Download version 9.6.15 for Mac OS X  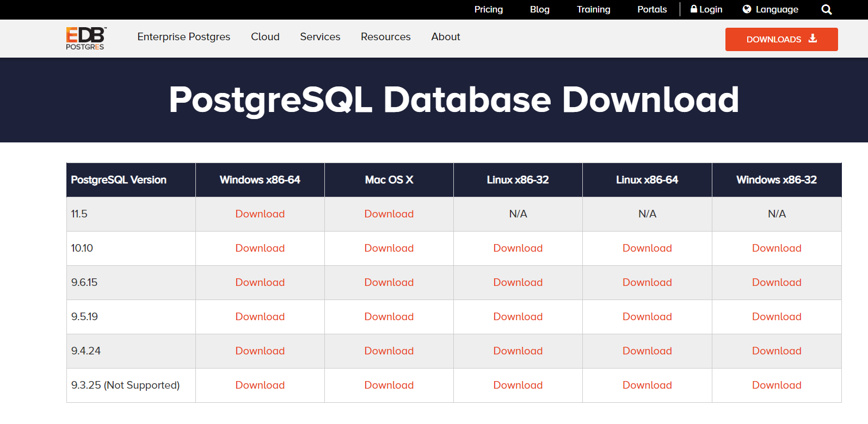tap(389, 283)
